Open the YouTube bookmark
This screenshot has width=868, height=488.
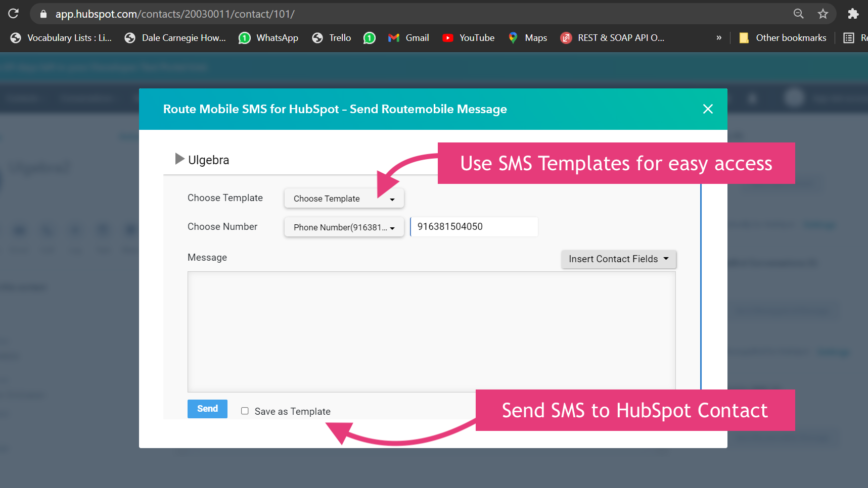point(468,37)
